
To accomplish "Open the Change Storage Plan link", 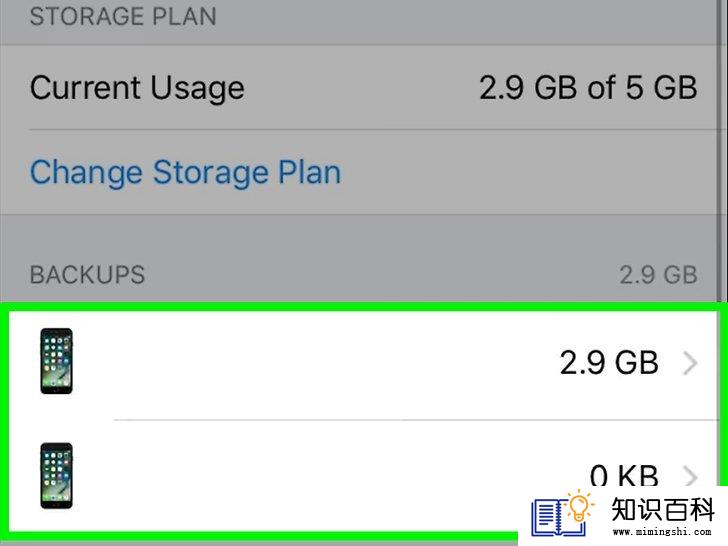I will click(185, 173).
